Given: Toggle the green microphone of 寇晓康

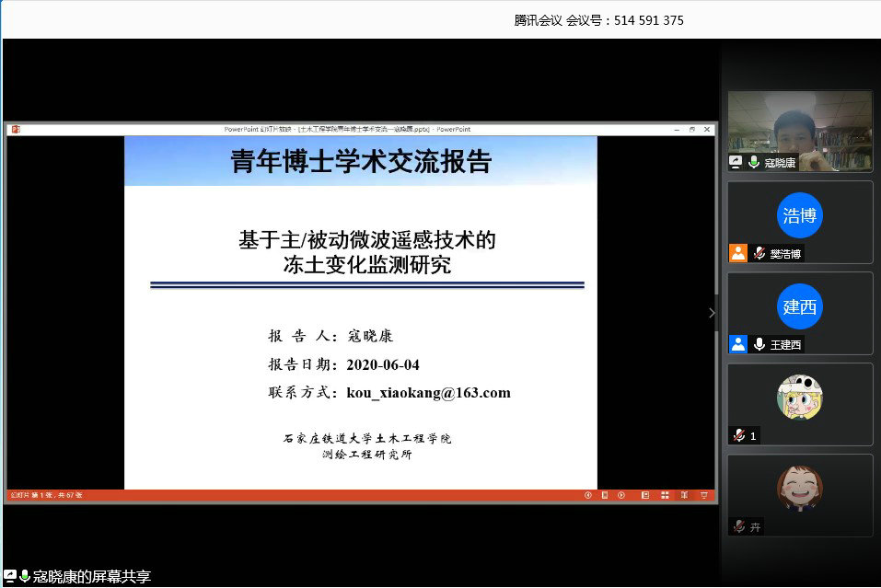Looking at the screenshot, I should [754, 162].
